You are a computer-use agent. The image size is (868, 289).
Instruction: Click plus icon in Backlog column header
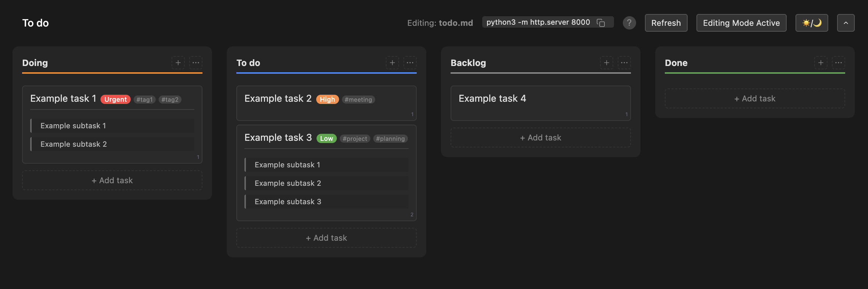(606, 63)
